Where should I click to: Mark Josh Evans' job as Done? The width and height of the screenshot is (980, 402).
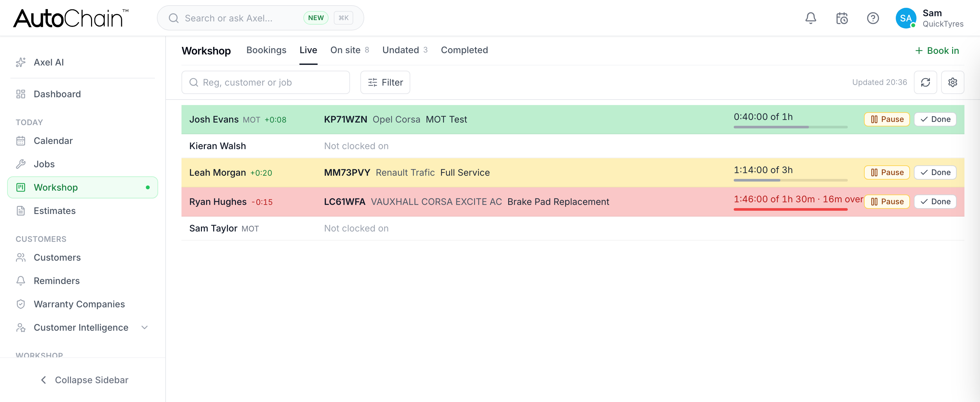coord(935,120)
